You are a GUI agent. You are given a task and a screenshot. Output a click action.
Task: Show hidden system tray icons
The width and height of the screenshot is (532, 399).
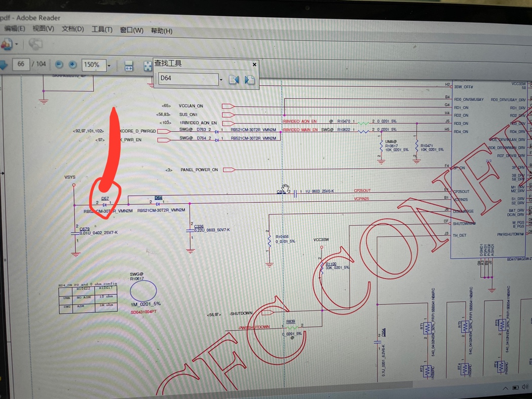[505, 388]
